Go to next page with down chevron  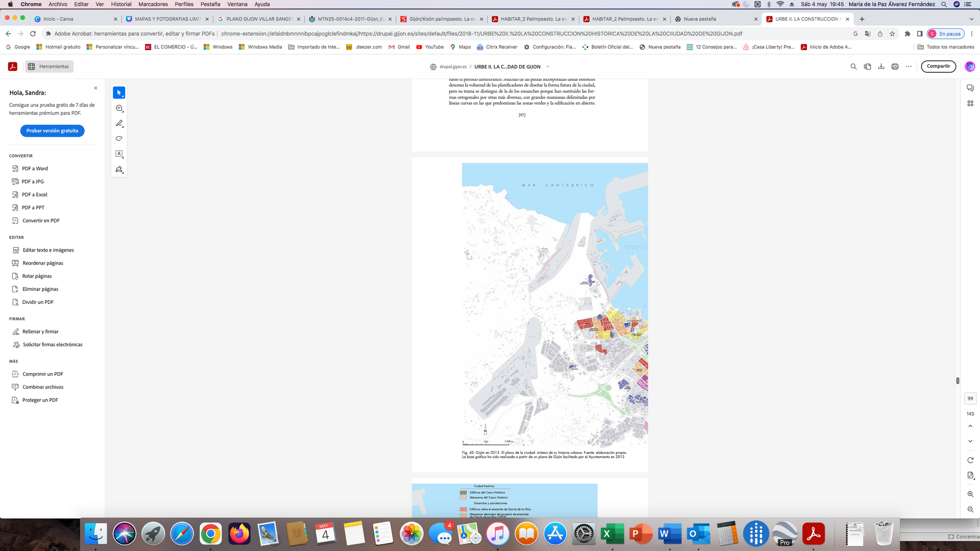[x=970, y=441]
